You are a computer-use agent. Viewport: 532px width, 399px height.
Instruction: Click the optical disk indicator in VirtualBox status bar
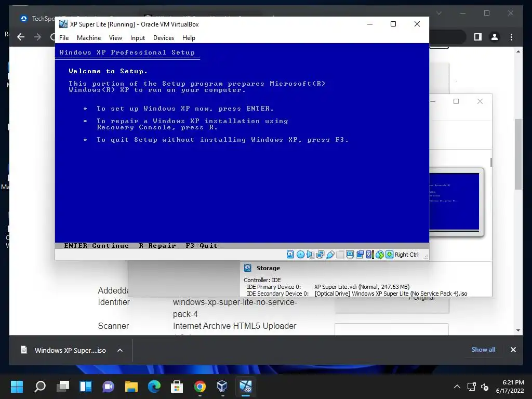point(300,255)
